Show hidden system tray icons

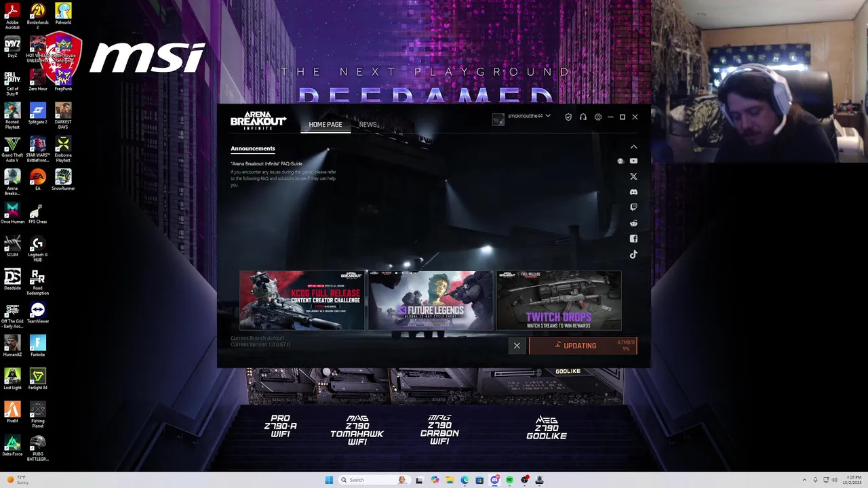[x=804, y=480]
